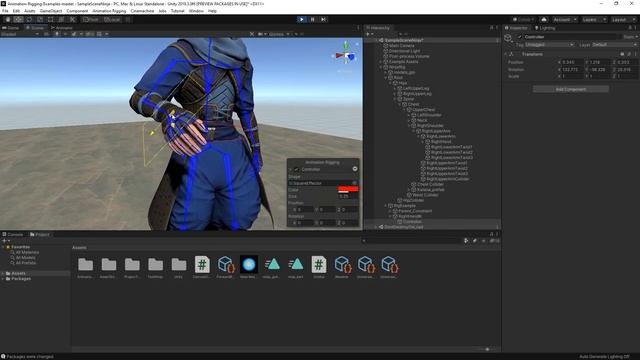Open the Tag dropdown showing Untagged
The width and height of the screenshot is (640, 360).
[549, 44]
